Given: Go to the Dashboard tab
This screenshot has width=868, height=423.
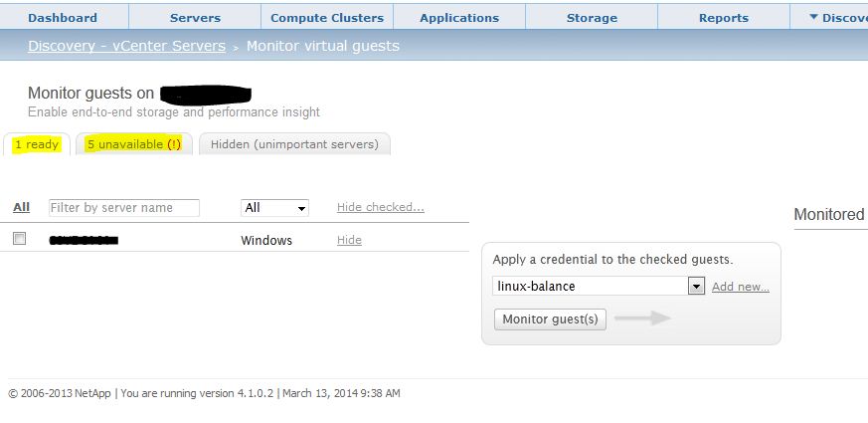Looking at the screenshot, I should click(63, 17).
